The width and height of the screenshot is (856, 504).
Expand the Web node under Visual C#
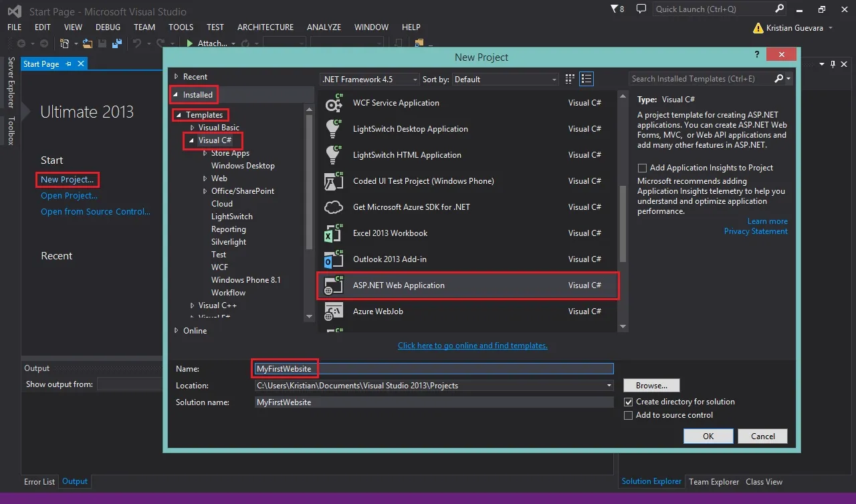point(205,178)
